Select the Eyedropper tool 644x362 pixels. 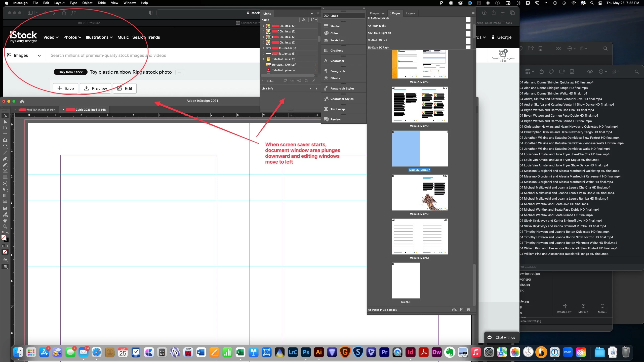pyautogui.click(x=5, y=214)
